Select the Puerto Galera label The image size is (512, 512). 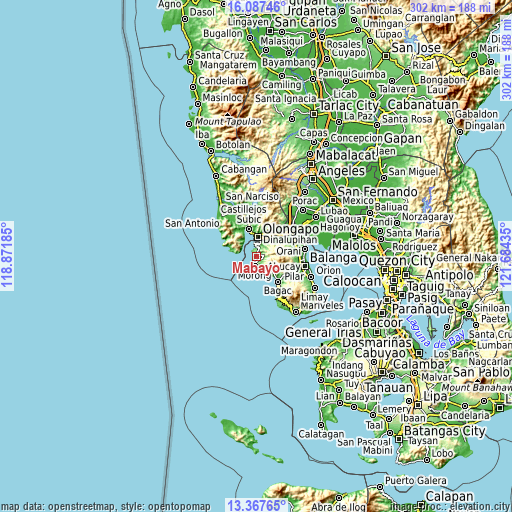(x=416, y=480)
